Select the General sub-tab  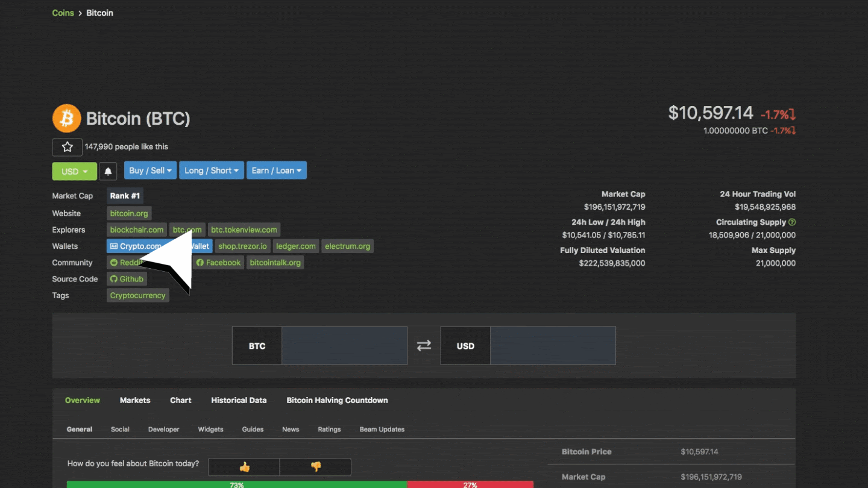pyautogui.click(x=80, y=430)
